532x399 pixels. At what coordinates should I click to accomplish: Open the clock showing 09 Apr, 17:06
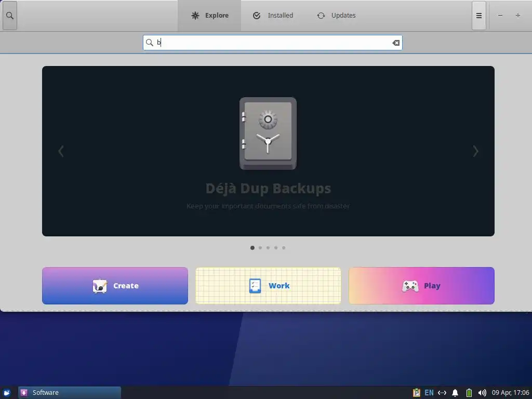click(510, 393)
